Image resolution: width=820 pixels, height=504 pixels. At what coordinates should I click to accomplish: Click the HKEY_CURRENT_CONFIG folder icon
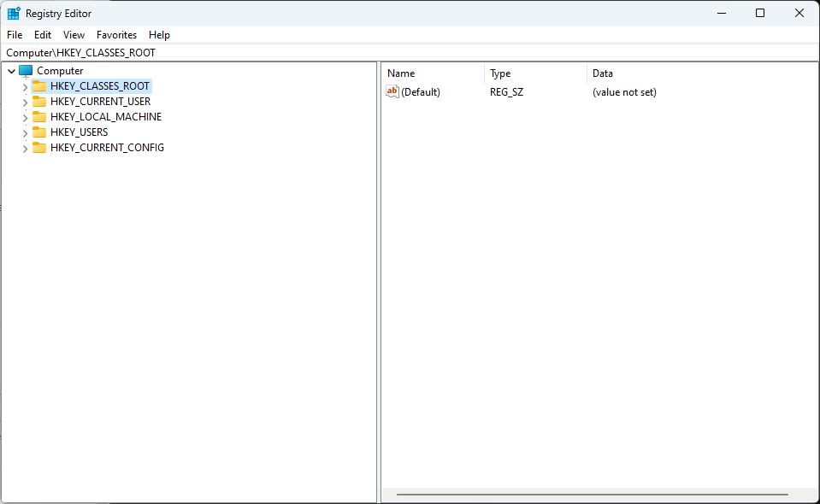(39, 148)
